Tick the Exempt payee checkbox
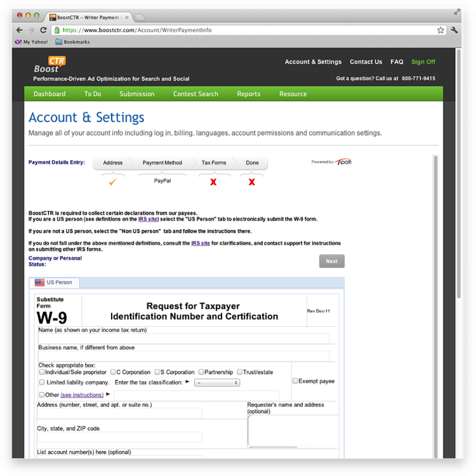The width and height of the screenshot is (476, 476). pos(295,381)
